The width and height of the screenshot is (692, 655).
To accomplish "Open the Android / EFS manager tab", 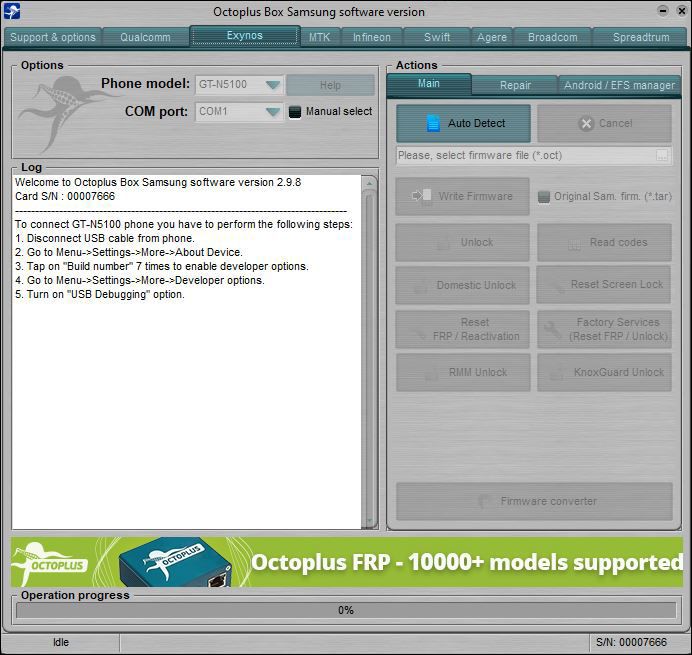I will click(620, 85).
